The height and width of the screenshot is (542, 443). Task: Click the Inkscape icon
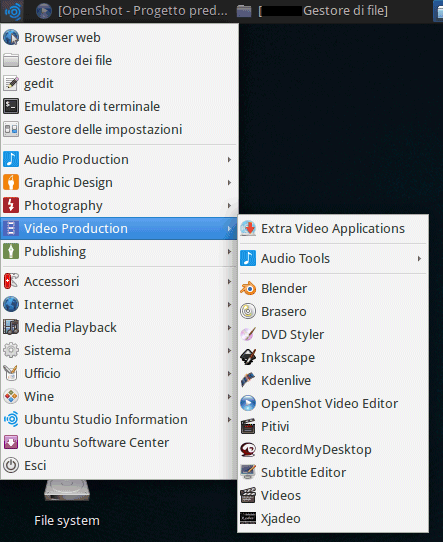pyautogui.click(x=248, y=357)
